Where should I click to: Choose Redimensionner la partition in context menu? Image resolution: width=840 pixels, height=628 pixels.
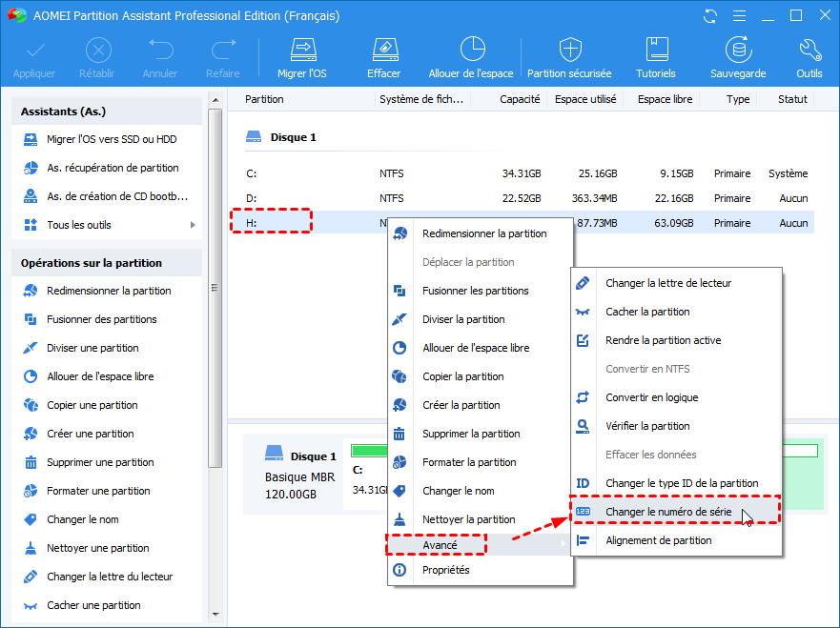tap(481, 233)
